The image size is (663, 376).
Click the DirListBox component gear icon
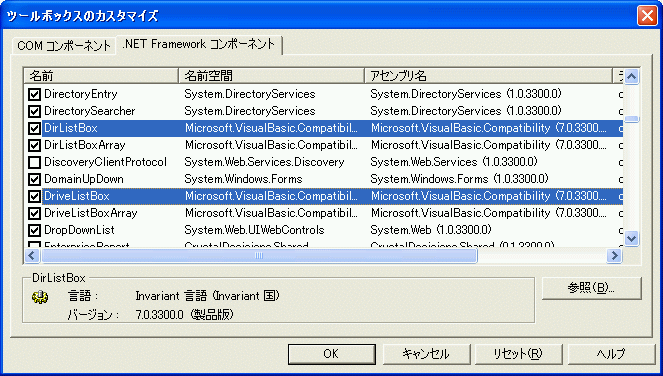[x=40, y=297]
